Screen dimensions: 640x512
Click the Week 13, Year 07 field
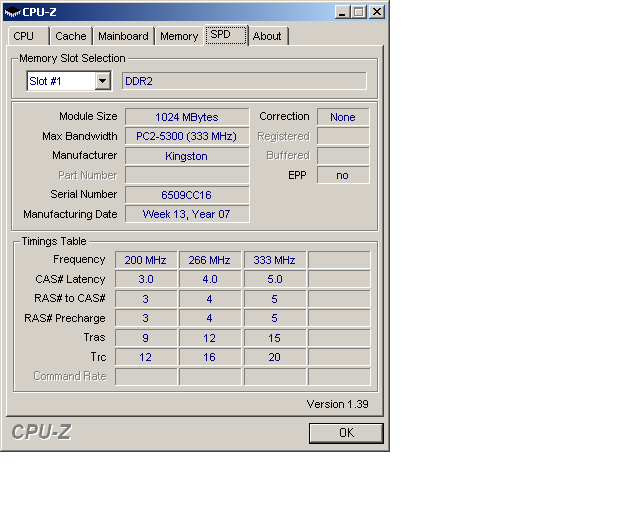(x=187, y=214)
